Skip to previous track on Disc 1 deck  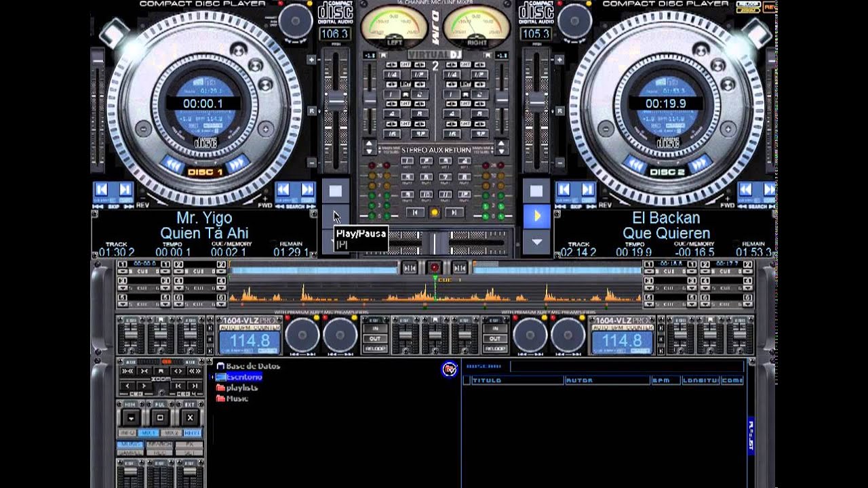[102, 190]
